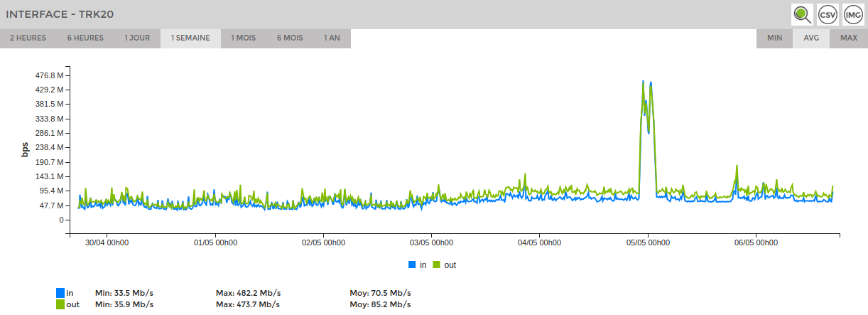Select MIN aggregation mode
This screenshot has height=315, width=868.
click(x=775, y=38)
